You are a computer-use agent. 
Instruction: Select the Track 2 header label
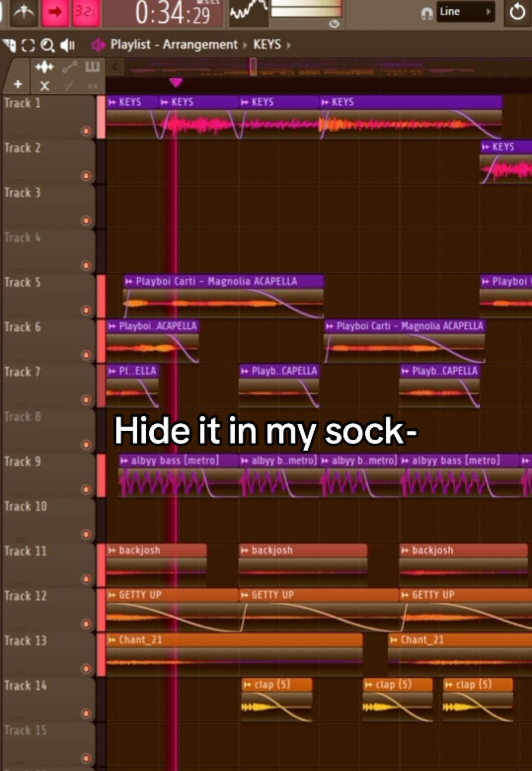[22, 148]
